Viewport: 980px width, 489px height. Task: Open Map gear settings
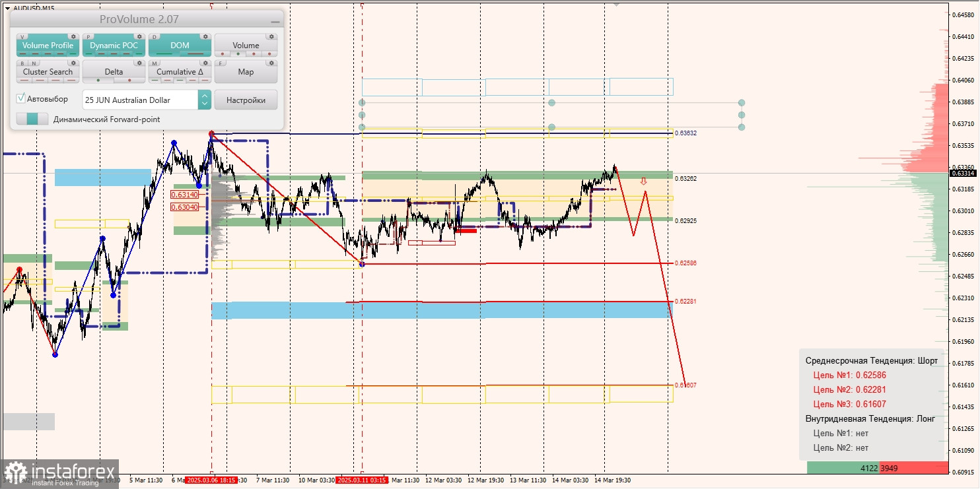(271, 63)
